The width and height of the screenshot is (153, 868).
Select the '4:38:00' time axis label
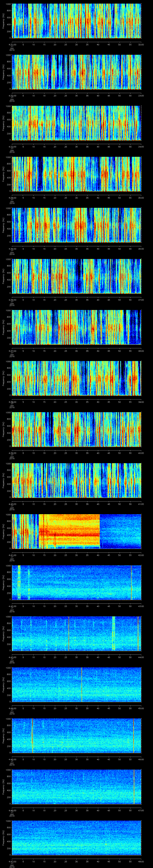tap(12, 402)
